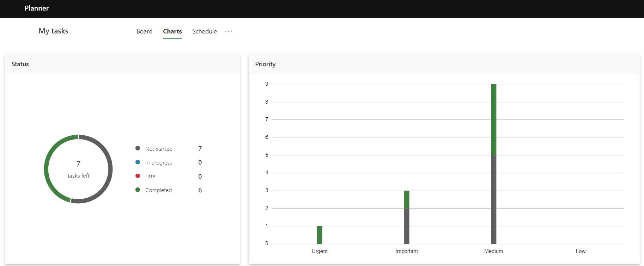Screen dimensions: 644x266
Task: Select the Charts tab
Action: pyautogui.click(x=172, y=31)
